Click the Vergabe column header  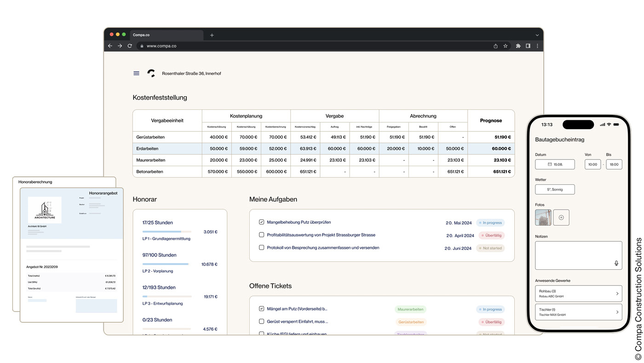click(x=335, y=116)
